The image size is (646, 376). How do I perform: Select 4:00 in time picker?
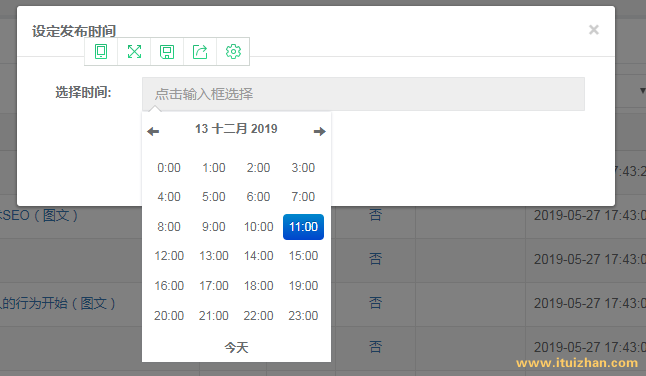coord(169,196)
